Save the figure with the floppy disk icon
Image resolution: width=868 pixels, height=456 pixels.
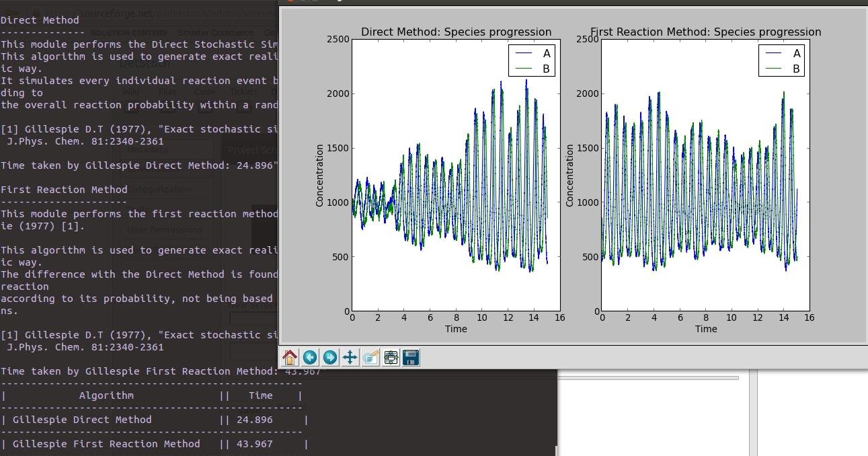pos(411,357)
